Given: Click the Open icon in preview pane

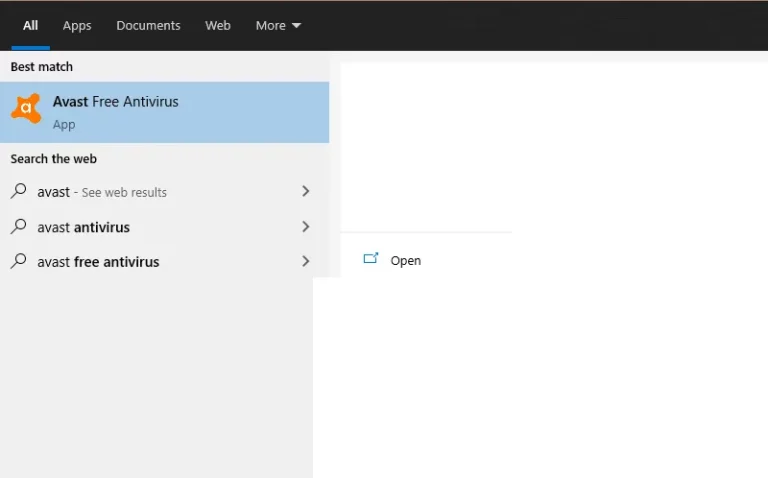Looking at the screenshot, I should [x=371, y=258].
